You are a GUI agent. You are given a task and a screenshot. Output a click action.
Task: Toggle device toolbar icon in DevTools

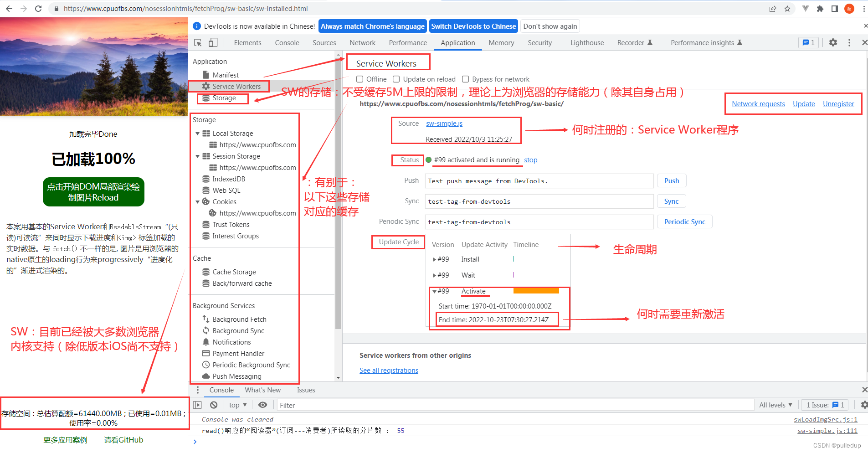tap(213, 42)
